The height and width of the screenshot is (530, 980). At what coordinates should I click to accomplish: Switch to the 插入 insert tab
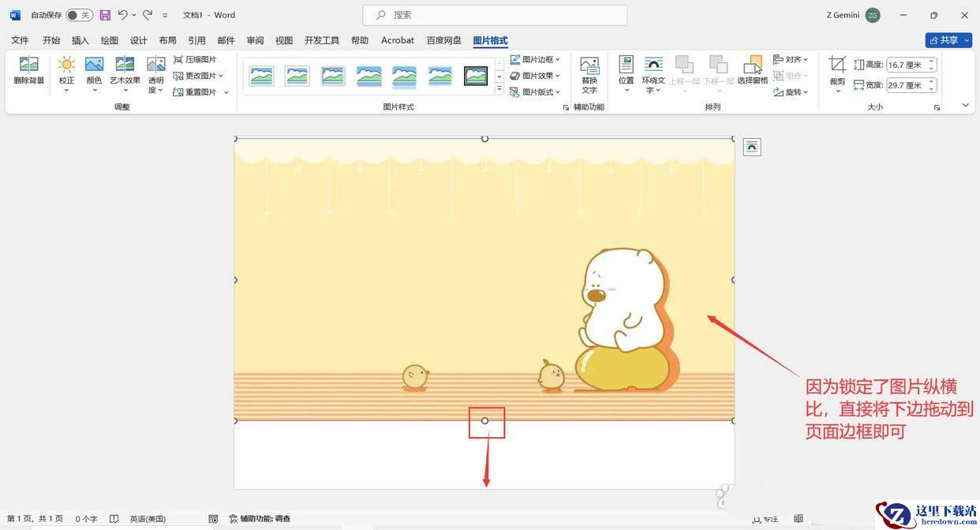80,40
